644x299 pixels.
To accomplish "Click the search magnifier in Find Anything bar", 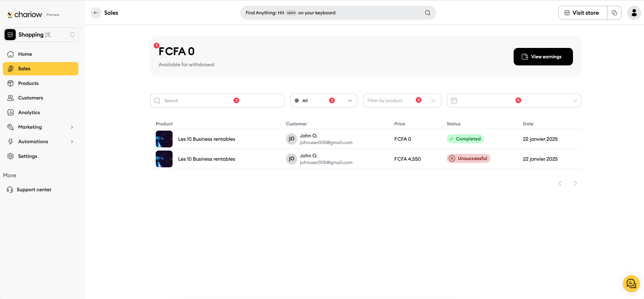I will (428, 13).
